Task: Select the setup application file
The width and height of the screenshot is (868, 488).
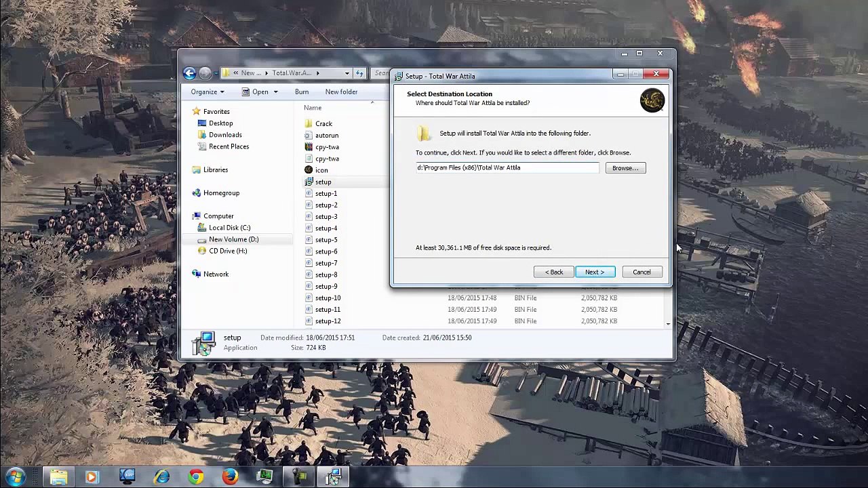Action: pyautogui.click(x=323, y=182)
